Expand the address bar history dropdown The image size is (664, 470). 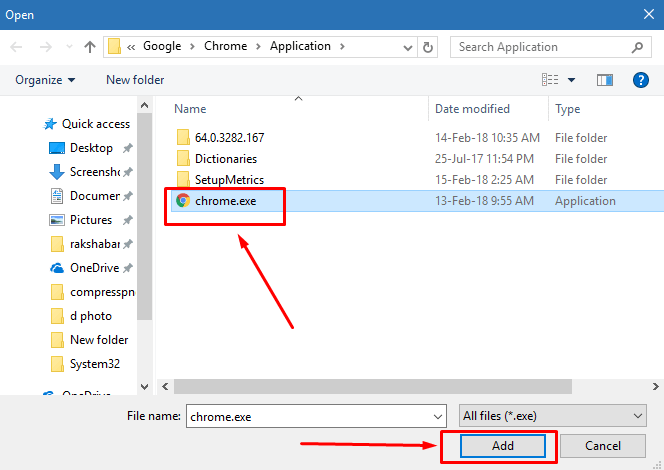(408, 47)
